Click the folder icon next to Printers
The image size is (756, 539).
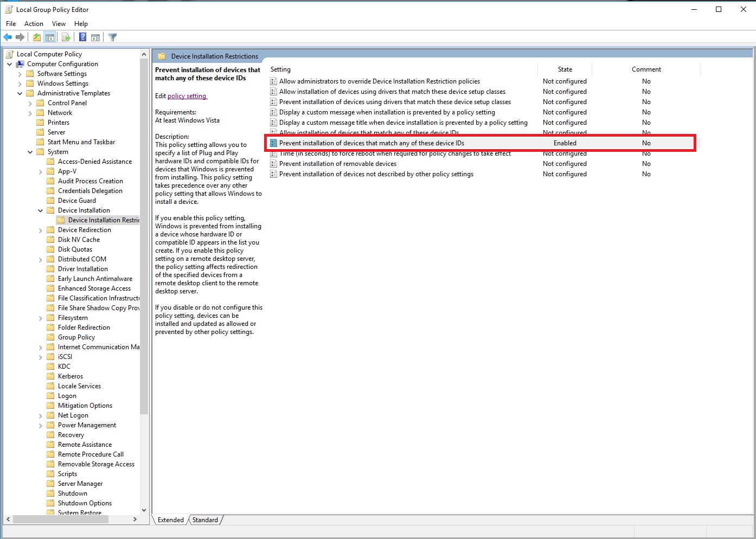[40, 123]
